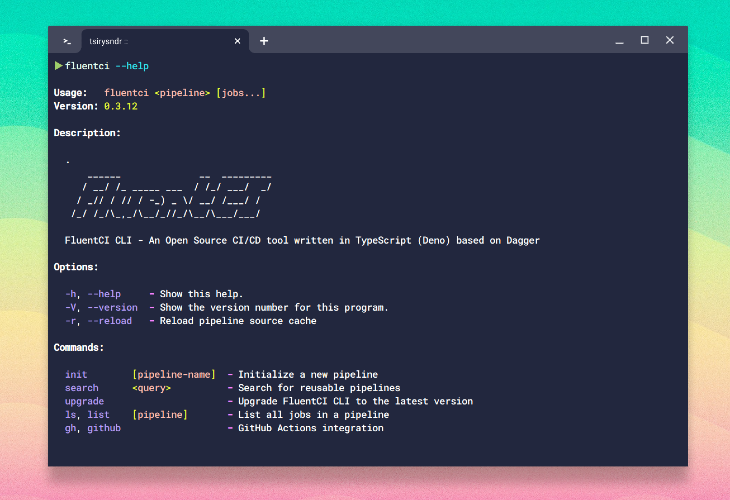Click the '[pipeline]' argument of list

point(160,415)
